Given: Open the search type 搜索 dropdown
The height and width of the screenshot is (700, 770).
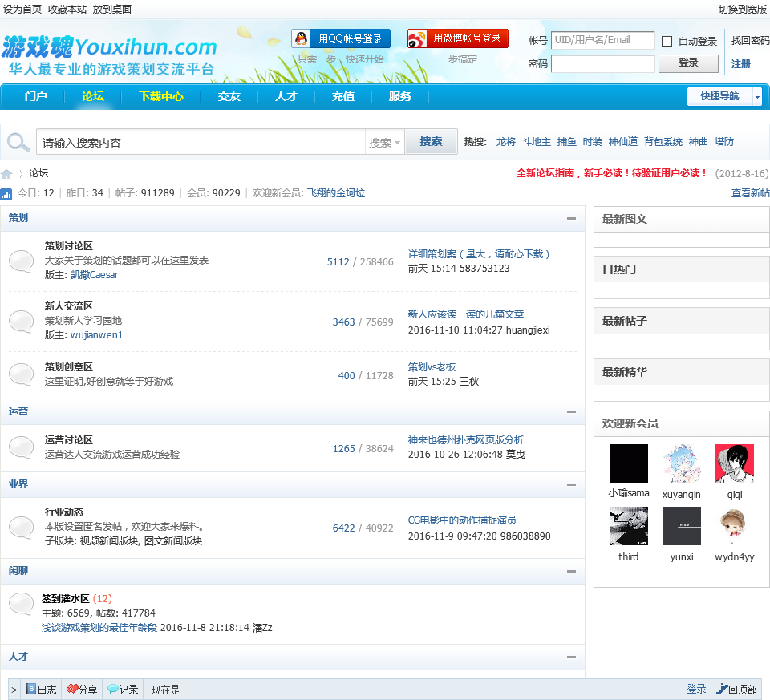Looking at the screenshot, I should coord(384,143).
